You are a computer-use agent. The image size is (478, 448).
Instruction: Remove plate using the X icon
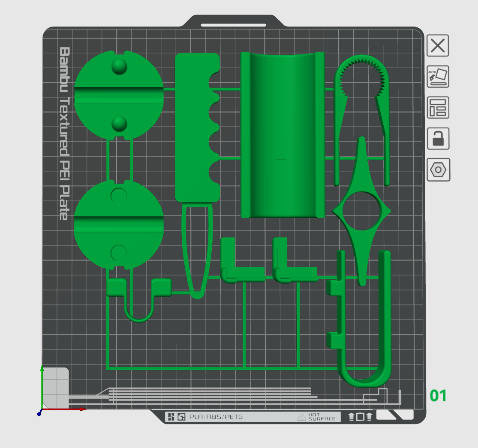[x=437, y=46]
